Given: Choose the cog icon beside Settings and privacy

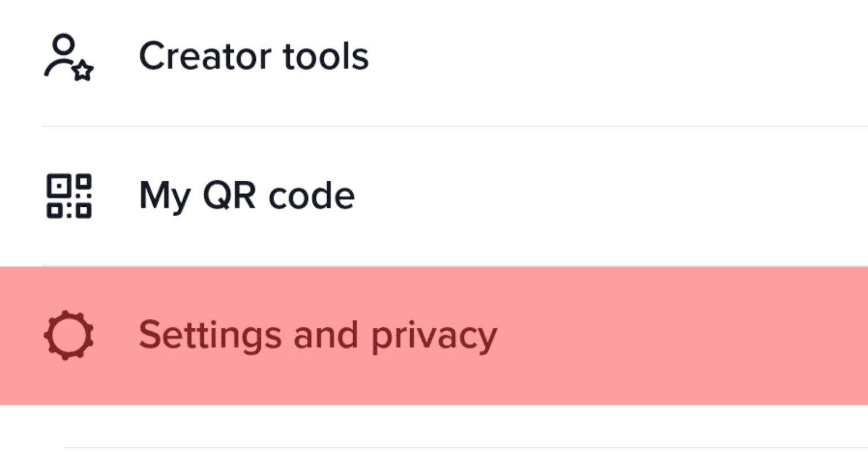Looking at the screenshot, I should (x=69, y=335).
